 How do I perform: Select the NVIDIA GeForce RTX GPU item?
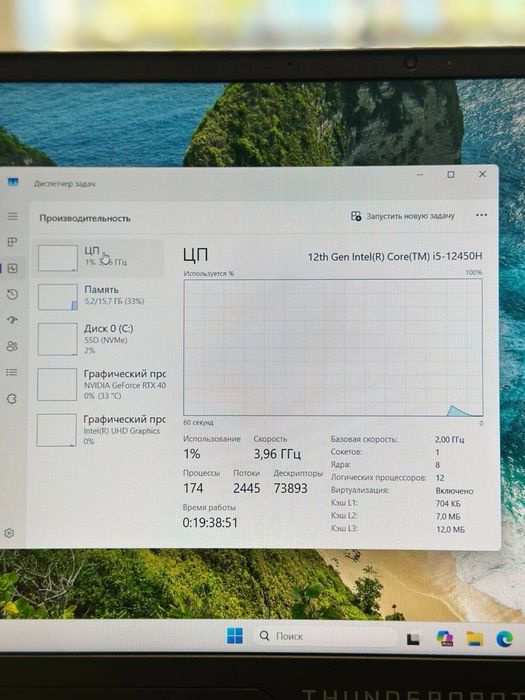(98, 384)
